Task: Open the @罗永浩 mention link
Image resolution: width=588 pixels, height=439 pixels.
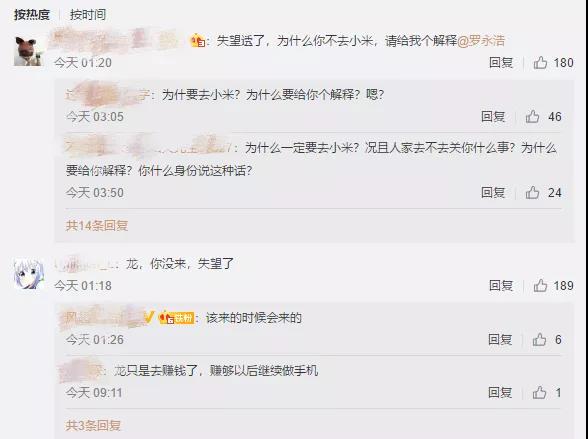Action: coord(481,40)
